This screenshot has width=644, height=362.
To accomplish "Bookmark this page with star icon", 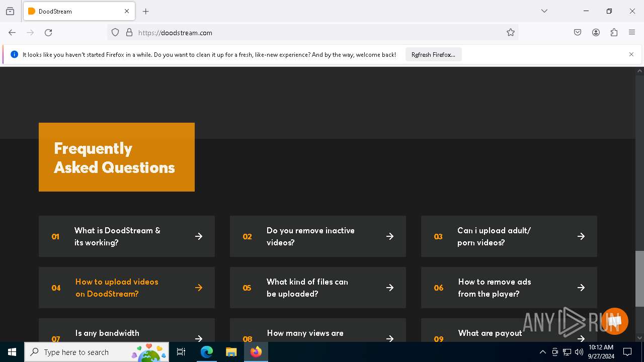I will tap(511, 33).
